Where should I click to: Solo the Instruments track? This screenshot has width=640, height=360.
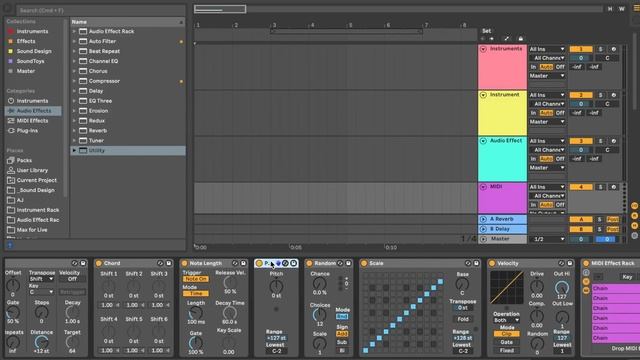tap(600, 49)
